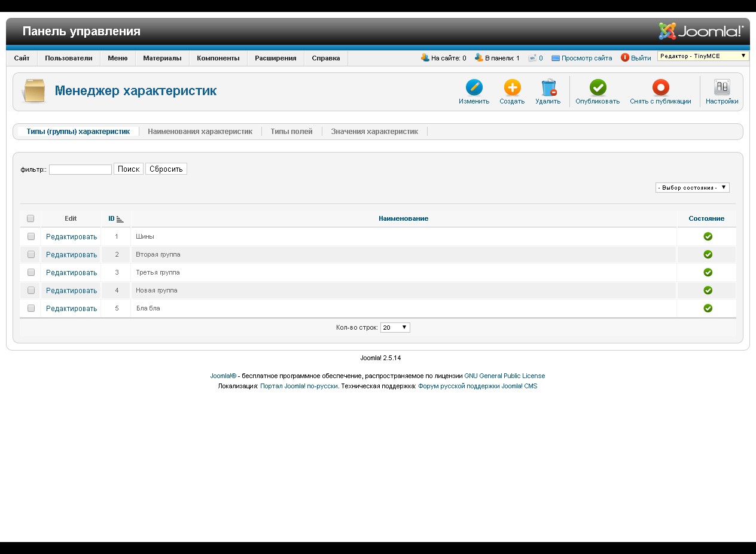Open the Расширения menu
The height and width of the screenshot is (554, 756).
coord(276,58)
